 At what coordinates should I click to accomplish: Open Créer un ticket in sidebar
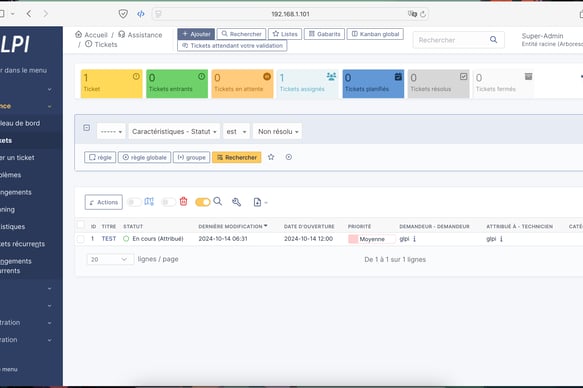17,158
